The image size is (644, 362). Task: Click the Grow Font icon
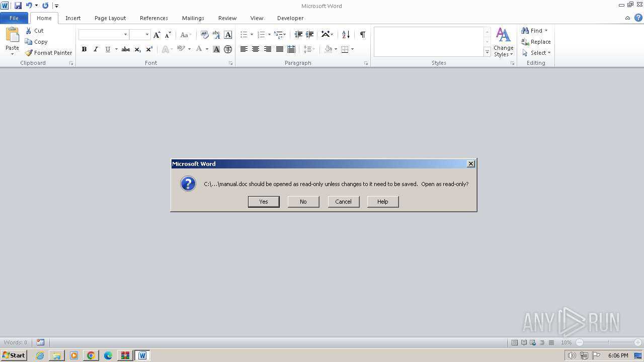(157, 35)
